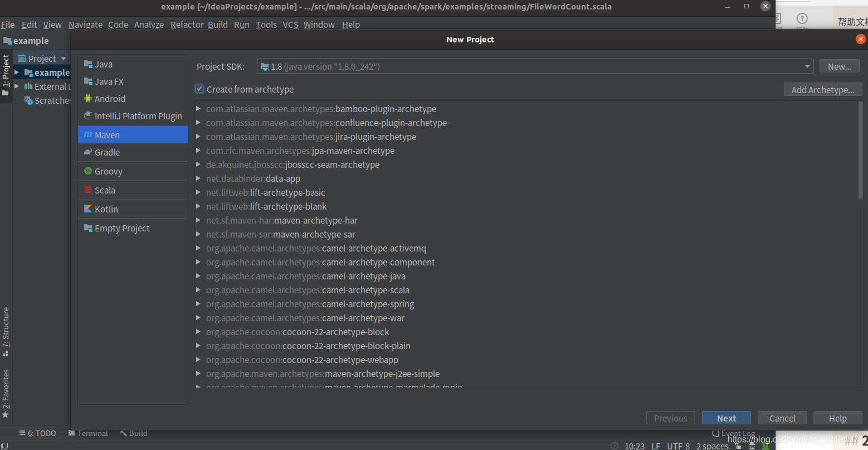Image resolution: width=868 pixels, height=450 pixels.
Task: Open the Terminal tool window
Action: [x=88, y=433]
